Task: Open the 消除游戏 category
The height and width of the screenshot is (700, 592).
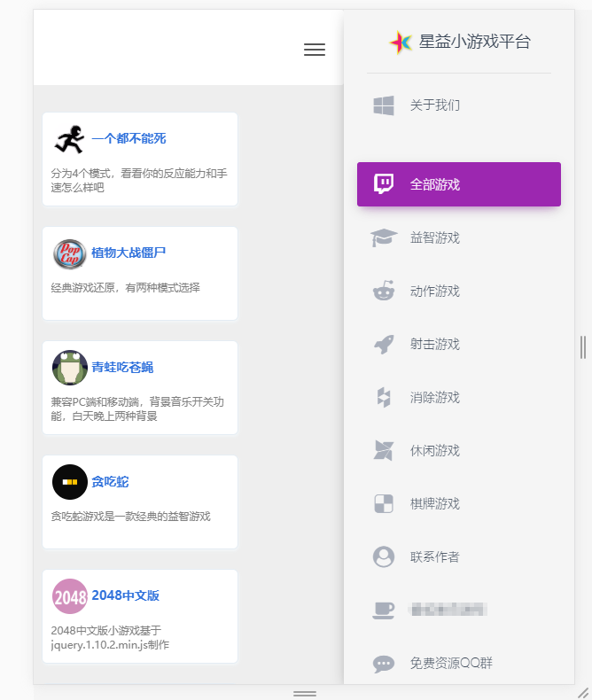Action: 434,397
